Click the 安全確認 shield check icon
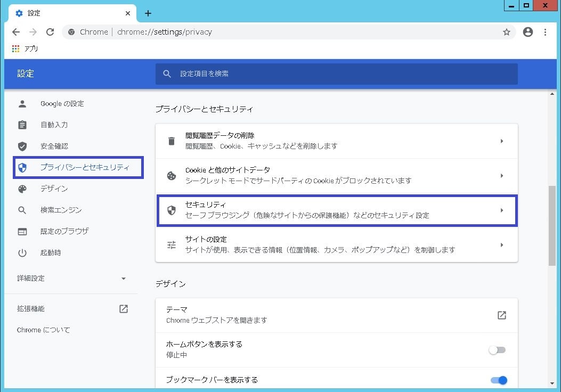 (22, 146)
